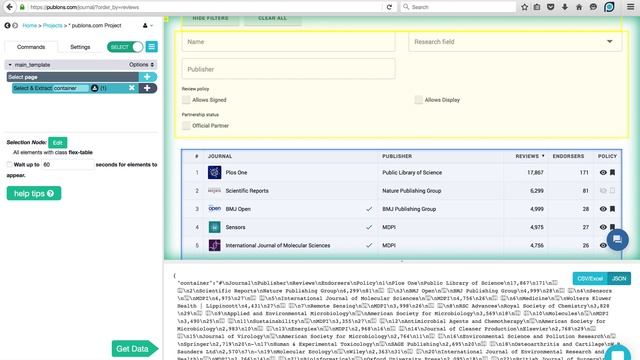This screenshot has width=640, height=360.
Task: Click International Journal of Molecular Sciences logo
Action: click(214, 245)
